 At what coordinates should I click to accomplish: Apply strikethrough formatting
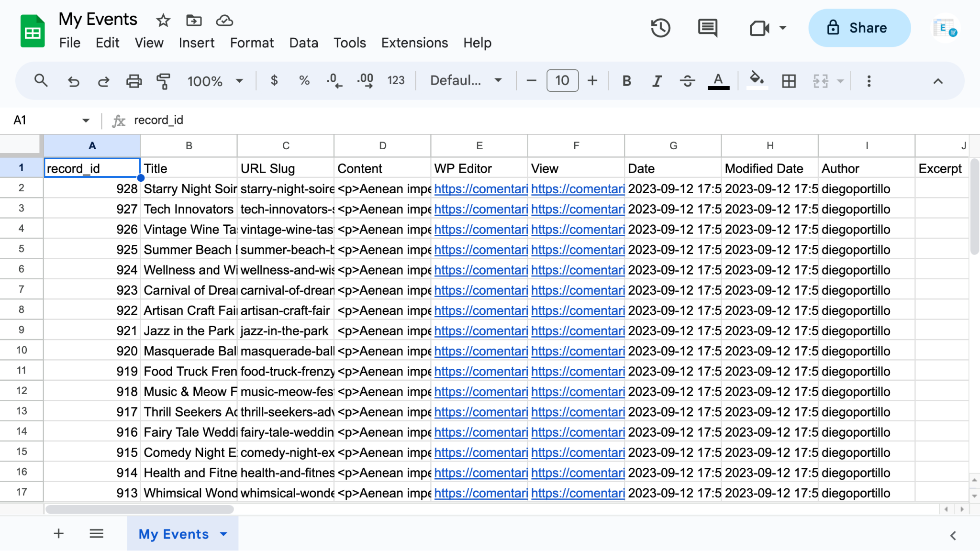(x=688, y=81)
